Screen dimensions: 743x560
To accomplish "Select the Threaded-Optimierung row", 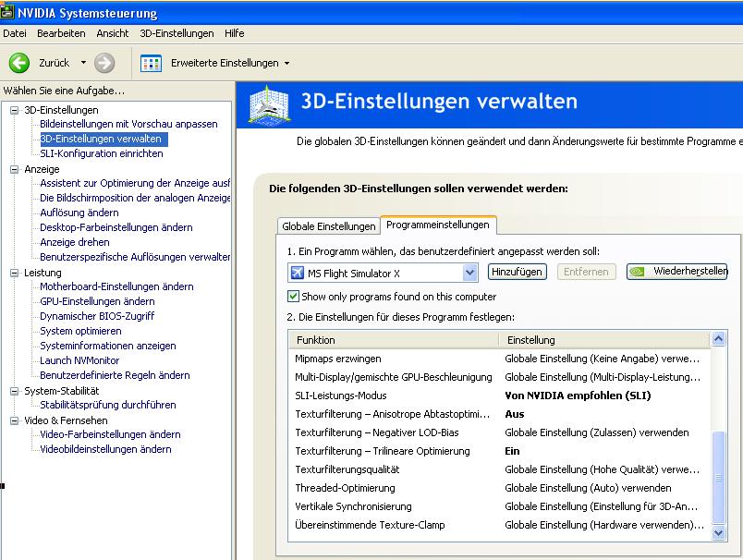I will 499,488.
